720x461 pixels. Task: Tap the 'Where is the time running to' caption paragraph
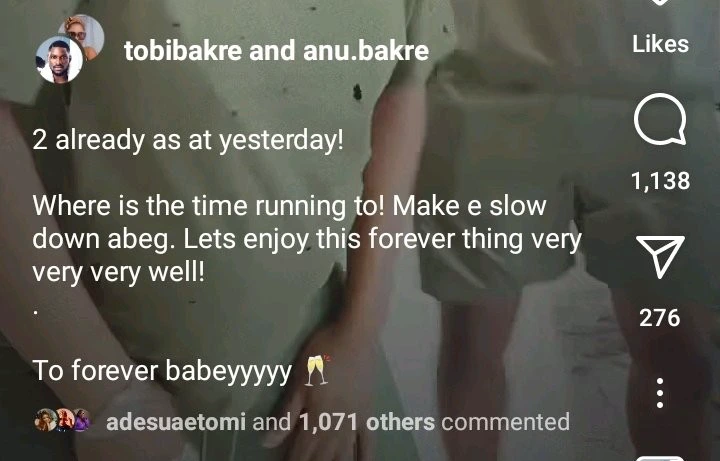click(x=307, y=239)
